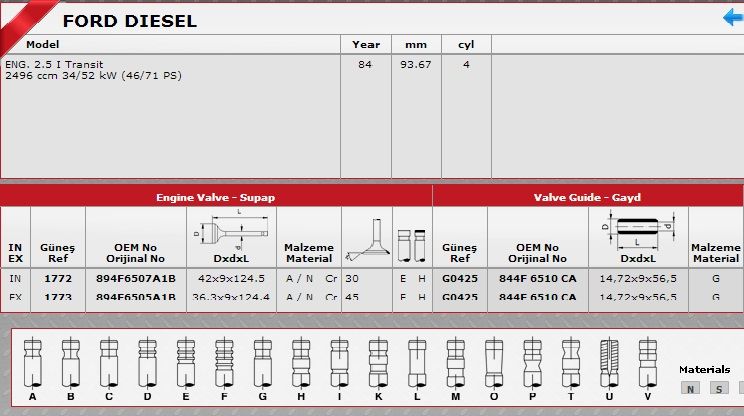This screenshot has height=416, width=744.
Task: Click the blue back arrow
Action: 732,18
